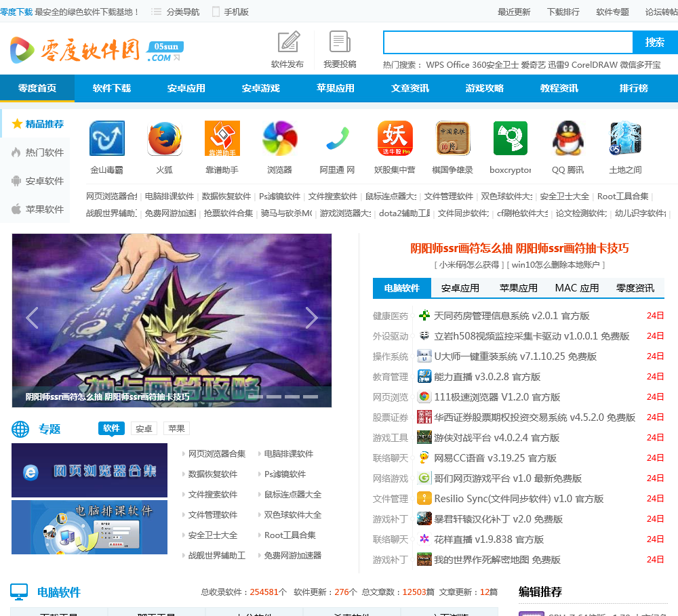Image resolution: width=678 pixels, height=616 pixels.
Task: Click the Resilio Sync orange icon
Action: [424, 498]
